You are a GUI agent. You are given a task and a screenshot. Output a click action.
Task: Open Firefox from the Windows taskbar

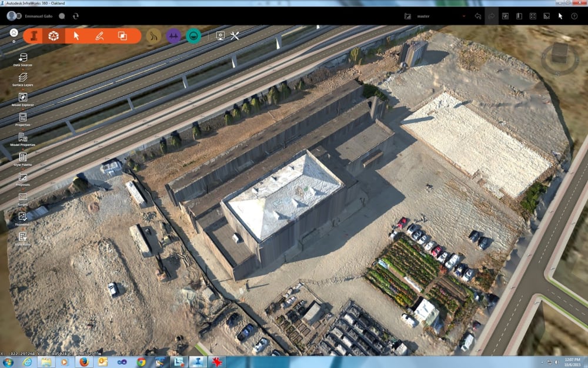pyautogui.click(x=83, y=362)
